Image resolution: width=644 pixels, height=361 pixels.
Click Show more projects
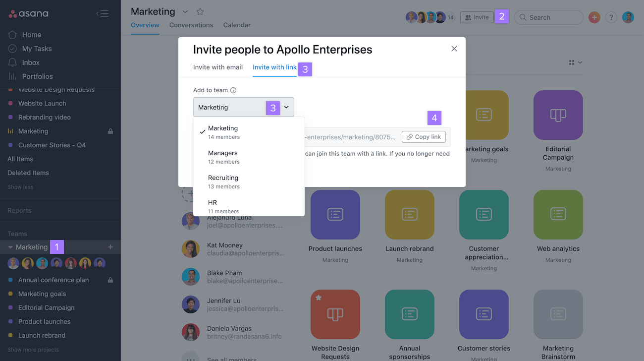click(33, 350)
